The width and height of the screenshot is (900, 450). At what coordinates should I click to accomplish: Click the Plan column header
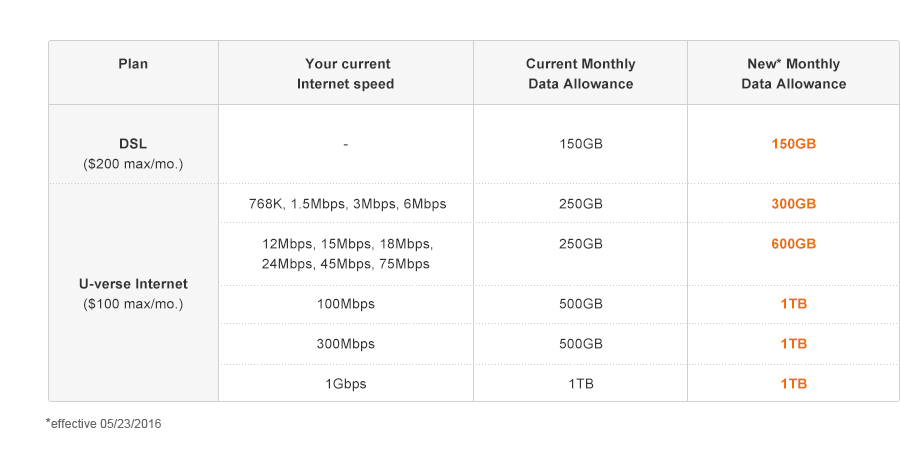[x=133, y=64]
